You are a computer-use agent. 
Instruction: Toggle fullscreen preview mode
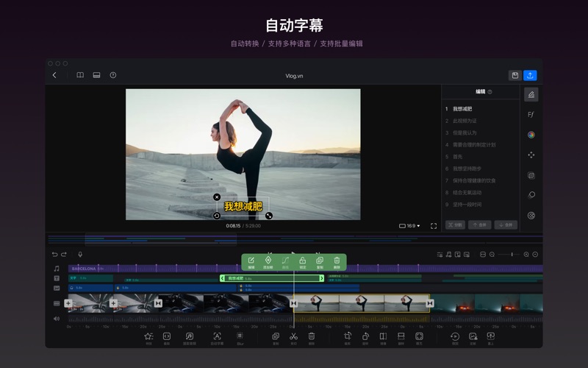pos(434,226)
